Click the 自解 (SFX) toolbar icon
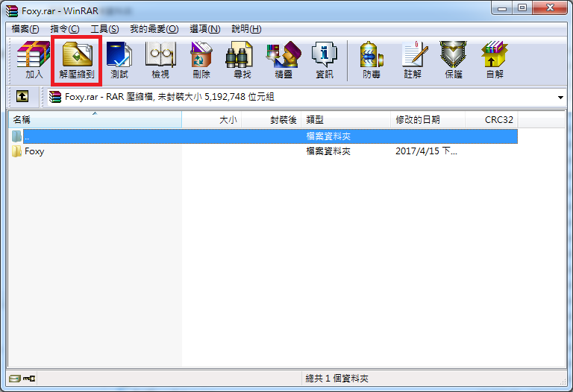Screen dimensions: 573x392 tap(495, 60)
